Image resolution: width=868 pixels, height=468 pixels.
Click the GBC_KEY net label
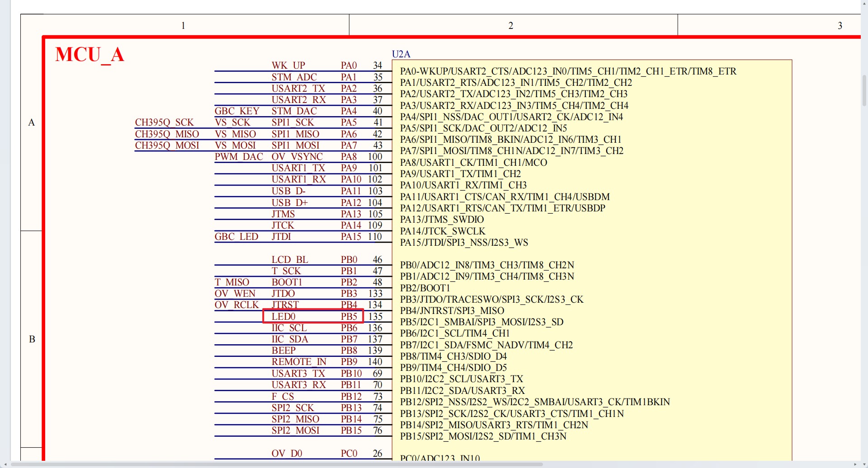237,111
